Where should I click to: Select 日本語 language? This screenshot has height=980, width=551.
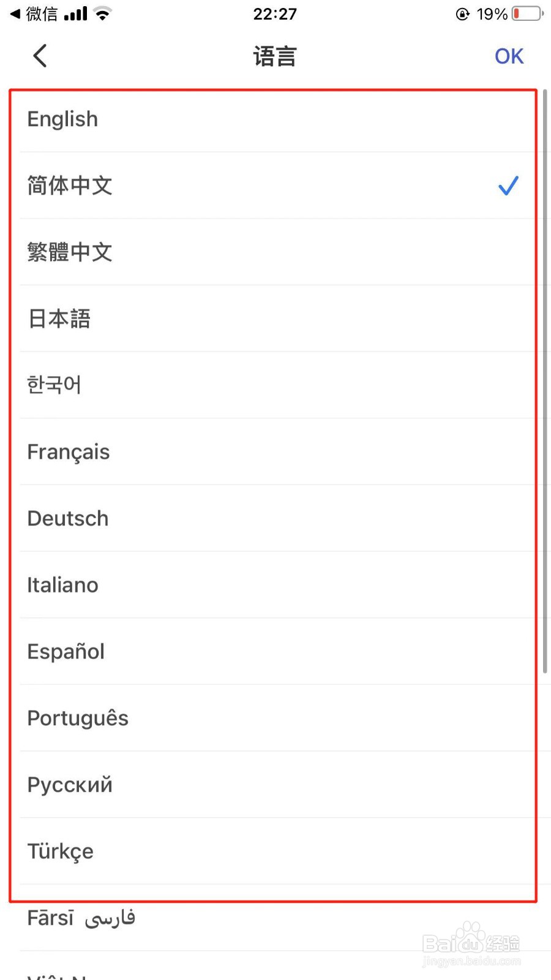pos(275,318)
